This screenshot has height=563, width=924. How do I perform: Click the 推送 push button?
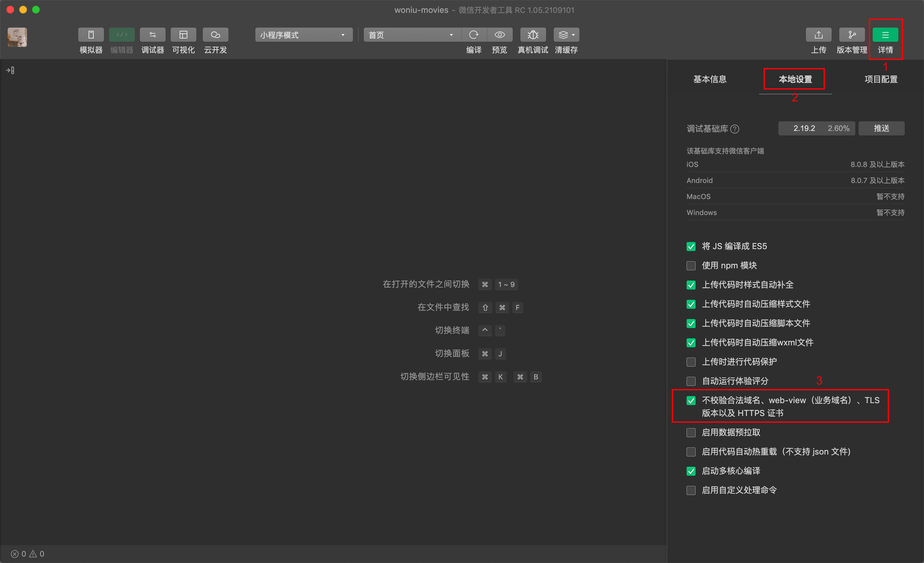click(x=881, y=128)
